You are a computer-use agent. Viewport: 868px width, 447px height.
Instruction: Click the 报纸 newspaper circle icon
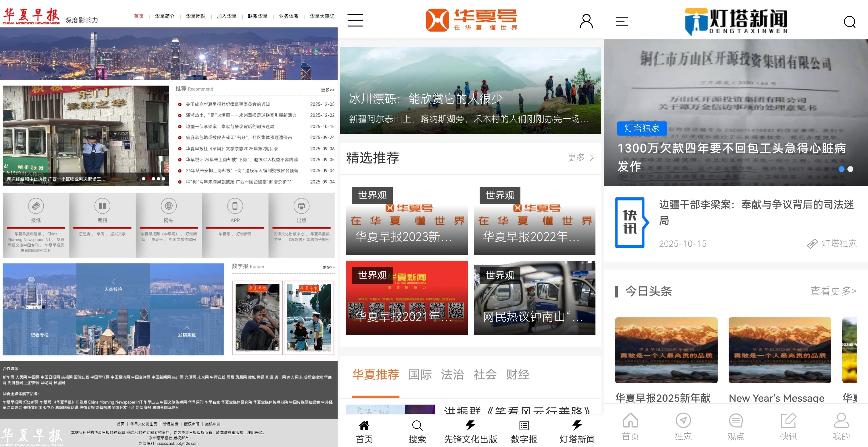tap(36, 206)
